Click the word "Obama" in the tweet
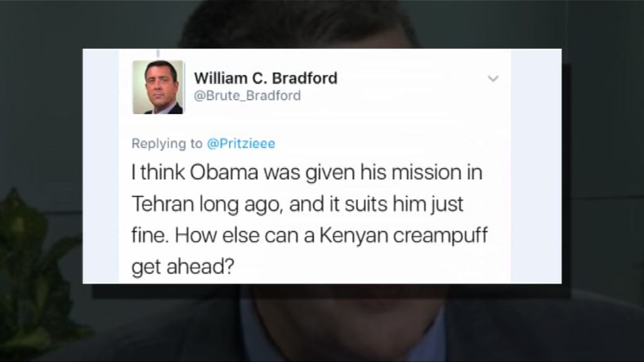Image resolution: width=644 pixels, height=362 pixels. 224,172
